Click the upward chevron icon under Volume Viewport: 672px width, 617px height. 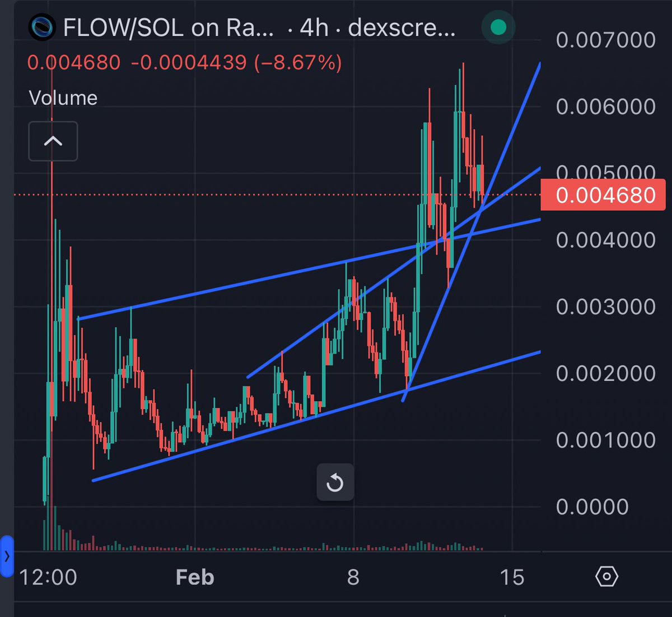[x=53, y=141]
